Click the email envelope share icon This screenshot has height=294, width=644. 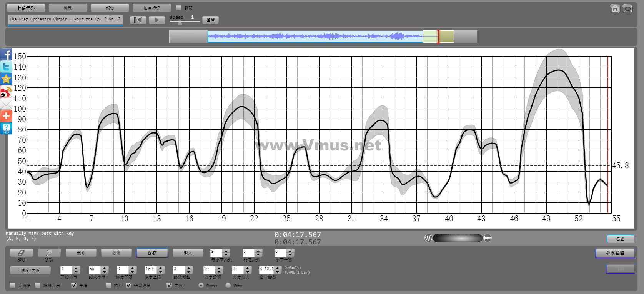click(6, 104)
